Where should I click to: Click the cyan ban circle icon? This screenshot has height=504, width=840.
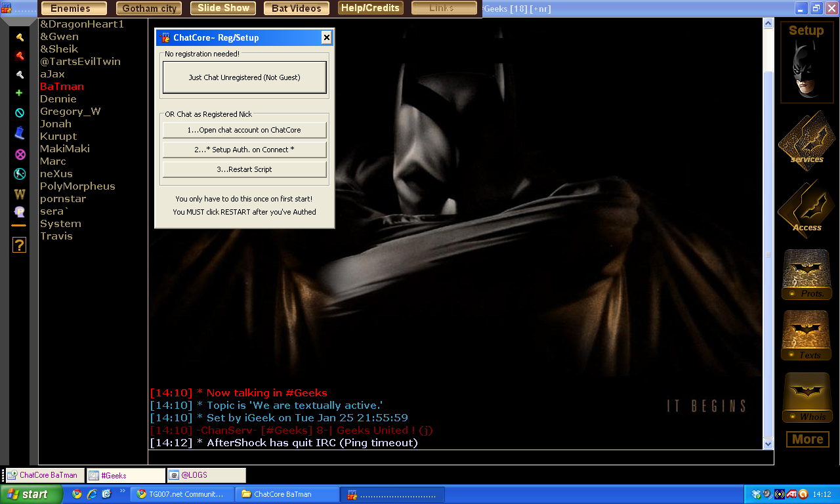pyautogui.click(x=20, y=113)
